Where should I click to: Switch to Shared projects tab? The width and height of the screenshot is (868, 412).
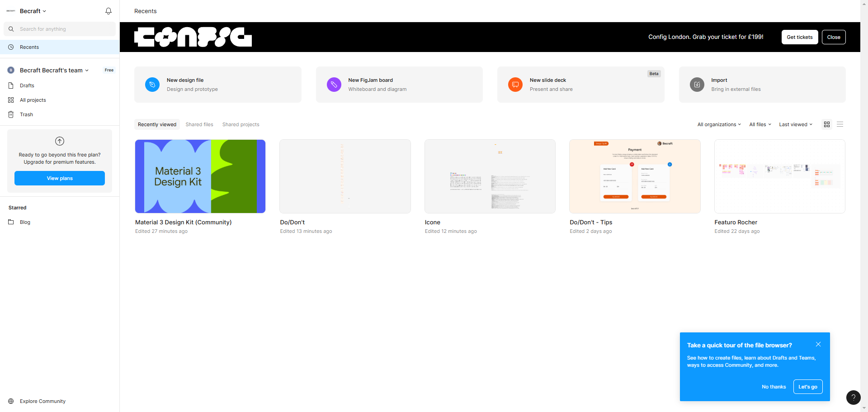[x=241, y=124]
